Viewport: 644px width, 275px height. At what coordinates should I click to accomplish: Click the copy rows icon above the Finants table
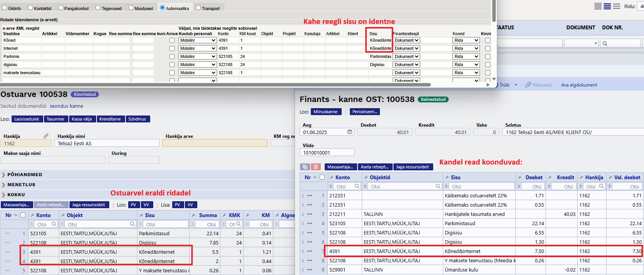305,167
